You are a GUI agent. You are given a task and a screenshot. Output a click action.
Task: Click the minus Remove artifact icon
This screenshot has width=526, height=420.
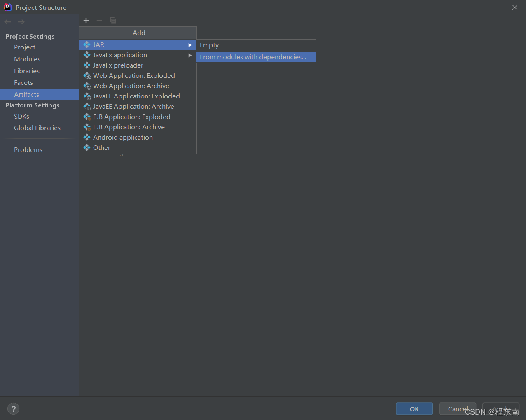tap(99, 21)
